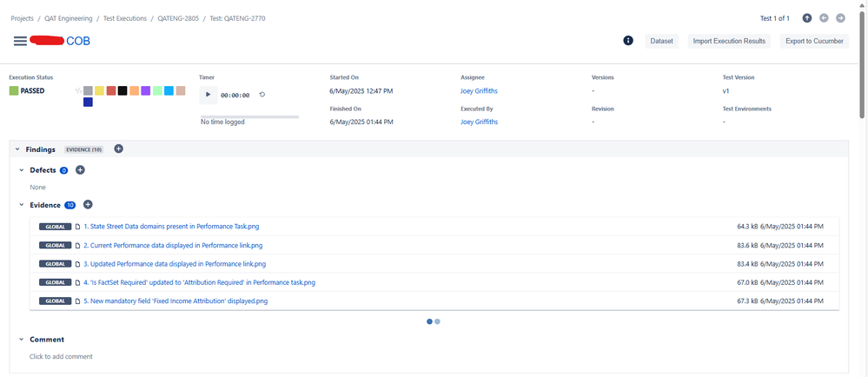Click to add comment field
This screenshot has width=868, height=377.
(x=61, y=356)
